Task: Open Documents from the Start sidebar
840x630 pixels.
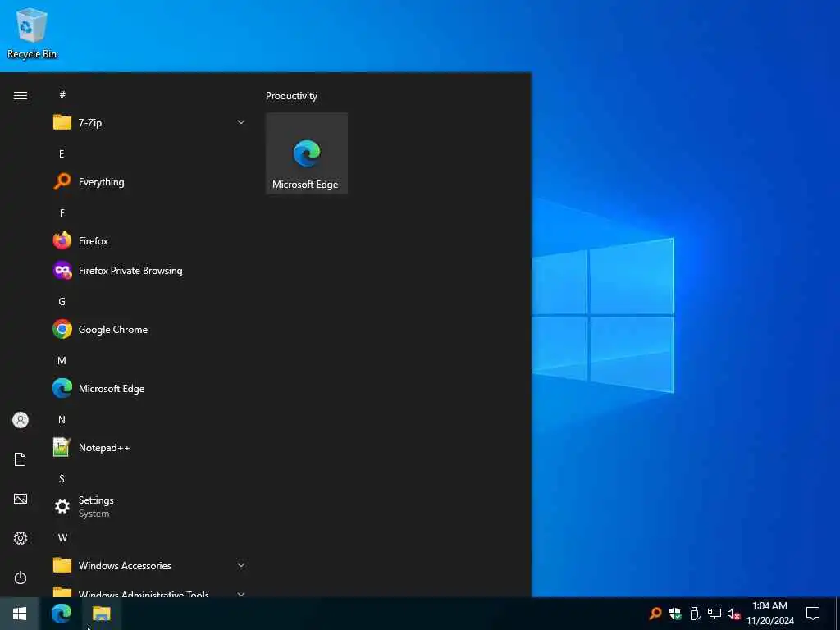Action: (21, 459)
